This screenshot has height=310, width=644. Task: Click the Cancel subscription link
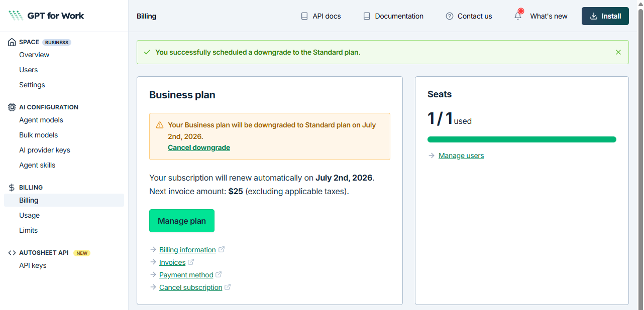click(191, 287)
